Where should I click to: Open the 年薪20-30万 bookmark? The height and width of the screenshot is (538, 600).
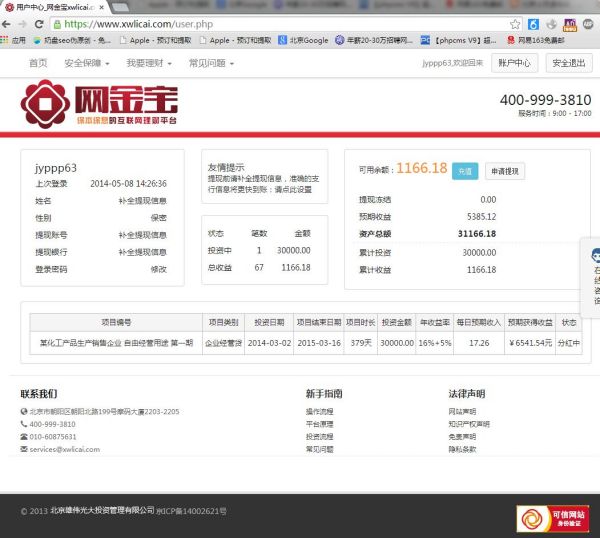374,40
